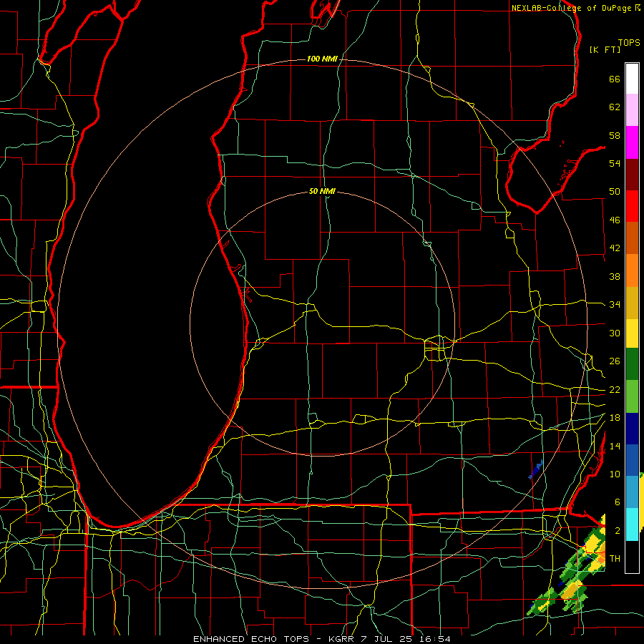Click the navy 22 kft legend swatch
644x644 pixels.
pos(632,429)
